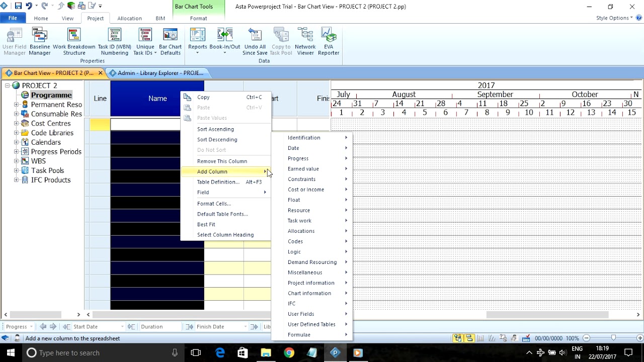Click the Name column header

[x=157, y=99]
